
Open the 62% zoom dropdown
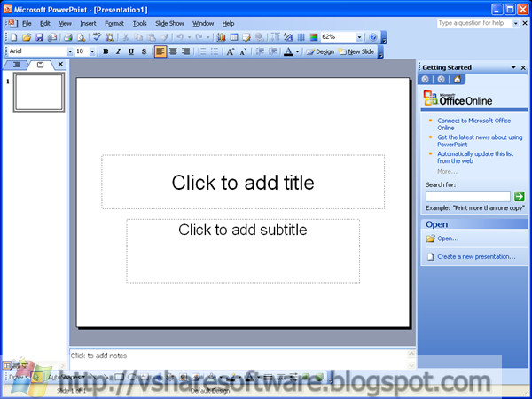[x=359, y=37]
